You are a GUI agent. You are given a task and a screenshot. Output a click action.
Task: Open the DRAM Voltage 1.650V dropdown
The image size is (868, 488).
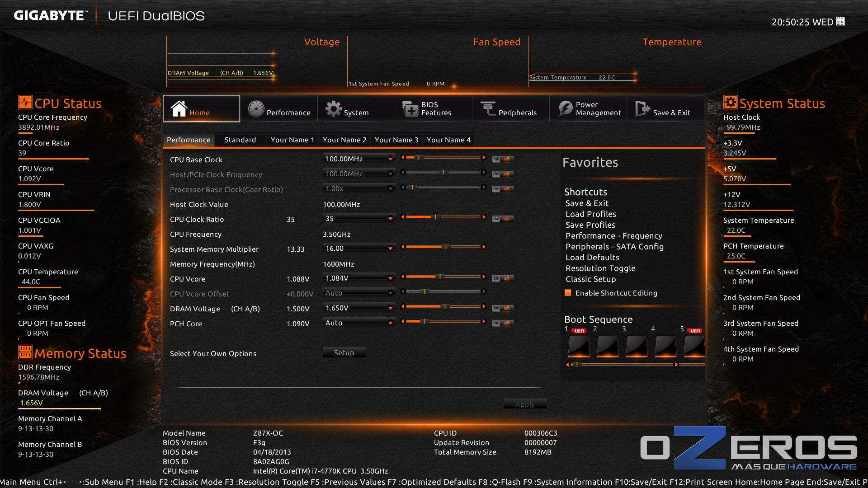click(x=359, y=308)
